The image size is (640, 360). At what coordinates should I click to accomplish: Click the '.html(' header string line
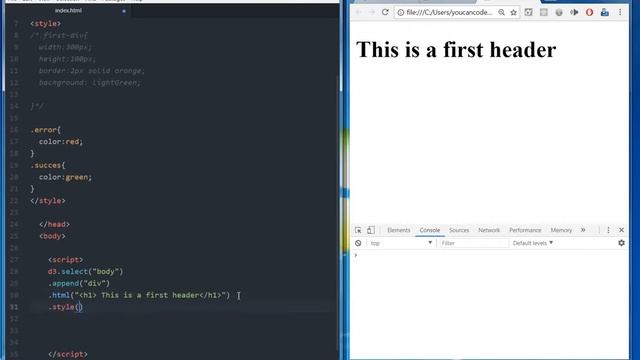[x=139, y=295]
